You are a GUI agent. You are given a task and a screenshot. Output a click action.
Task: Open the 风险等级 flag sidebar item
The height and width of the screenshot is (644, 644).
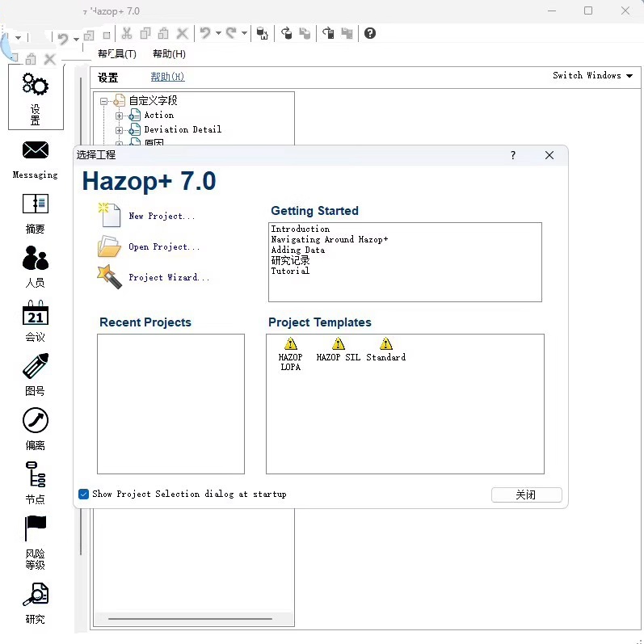(x=36, y=542)
